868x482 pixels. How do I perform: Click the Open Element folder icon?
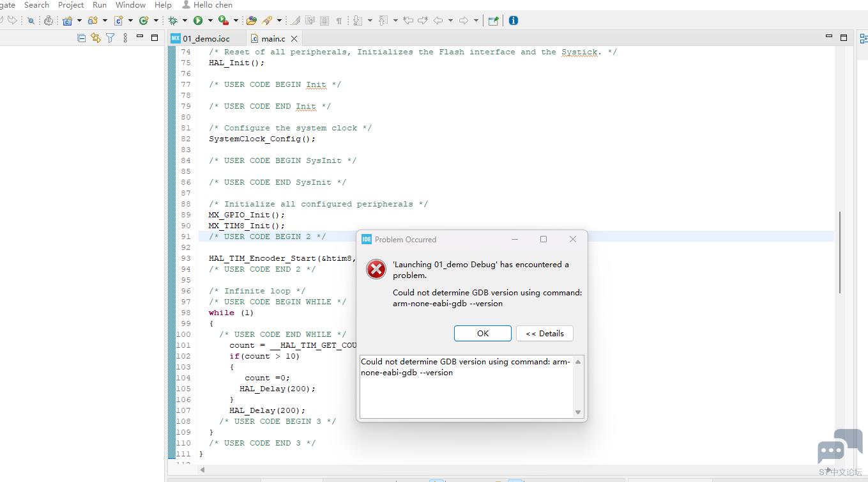point(252,20)
